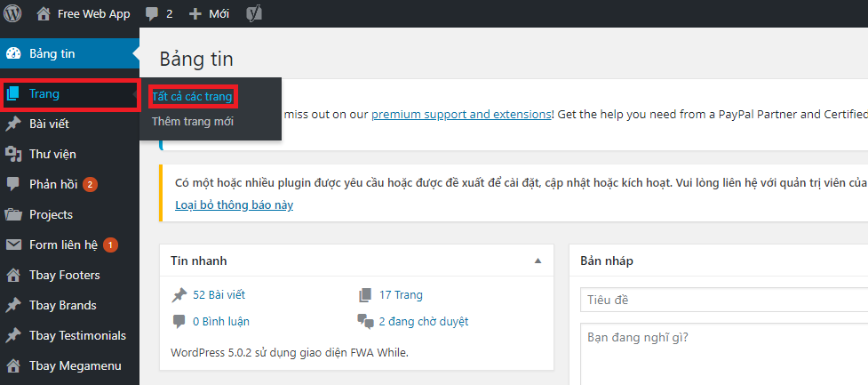The height and width of the screenshot is (385, 868).
Task: Click the Projects folder icon
Action: (13, 214)
